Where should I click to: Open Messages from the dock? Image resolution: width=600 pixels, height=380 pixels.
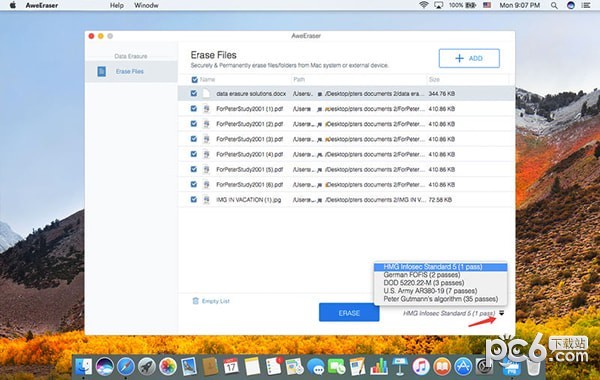click(315, 367)
